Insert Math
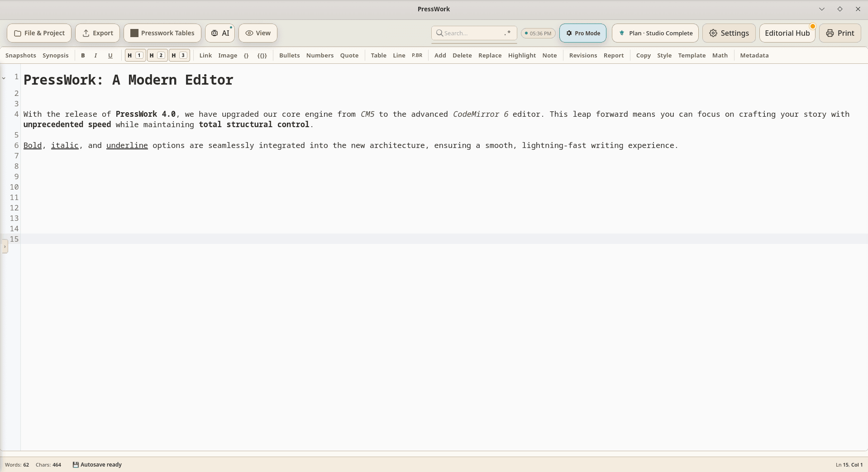The width and height of the screenshot is (868, 472). (720, 55)
